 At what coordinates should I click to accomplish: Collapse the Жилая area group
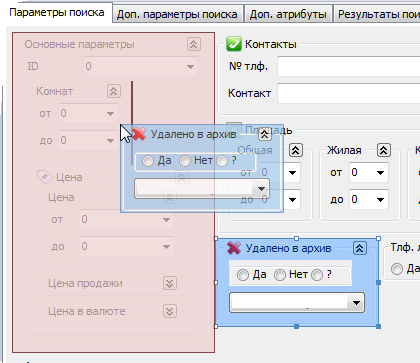(384, 150)
